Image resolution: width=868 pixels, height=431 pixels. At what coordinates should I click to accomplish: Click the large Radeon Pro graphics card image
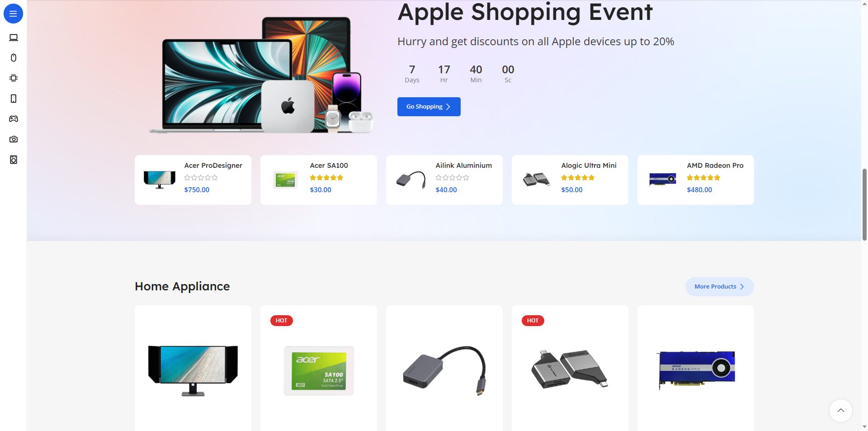click(696, 370)
